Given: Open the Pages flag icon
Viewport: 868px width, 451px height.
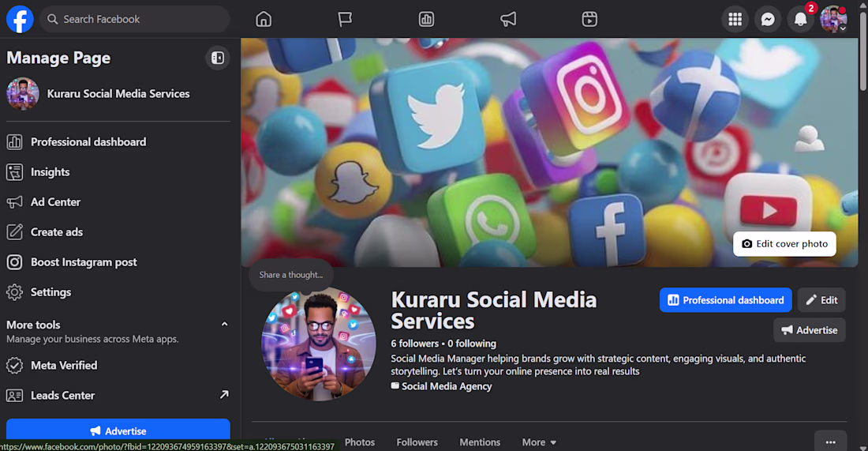Looking at the screenshot, I should [x=345, y=20].
